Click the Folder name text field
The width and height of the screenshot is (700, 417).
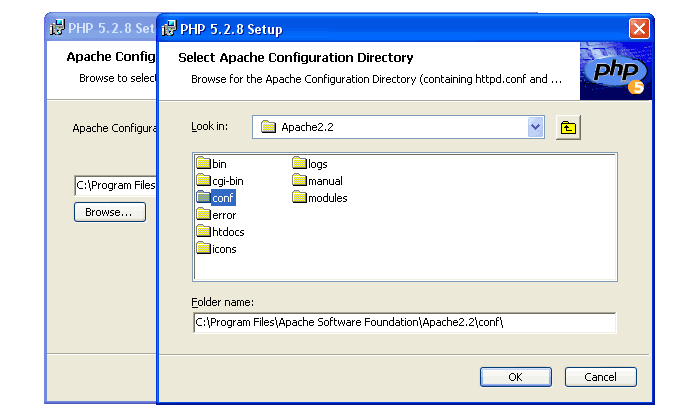[x=404, y=322]
